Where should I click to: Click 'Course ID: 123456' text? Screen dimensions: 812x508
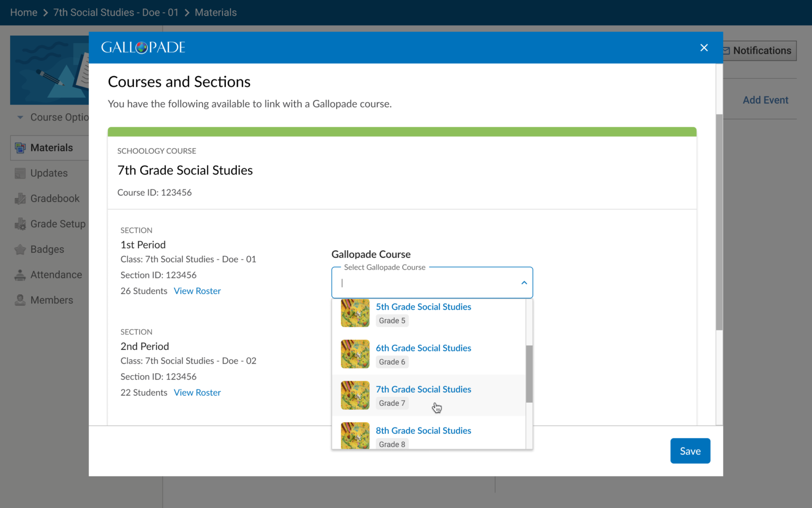pyautogui.click(x=154, y=193)
